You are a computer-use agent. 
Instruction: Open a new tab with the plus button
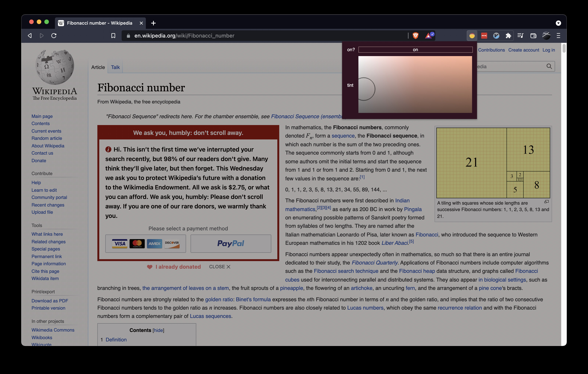click(153, 23)
